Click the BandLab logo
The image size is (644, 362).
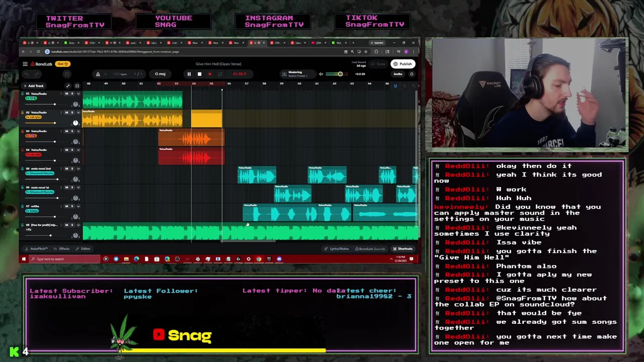(41, 64)
